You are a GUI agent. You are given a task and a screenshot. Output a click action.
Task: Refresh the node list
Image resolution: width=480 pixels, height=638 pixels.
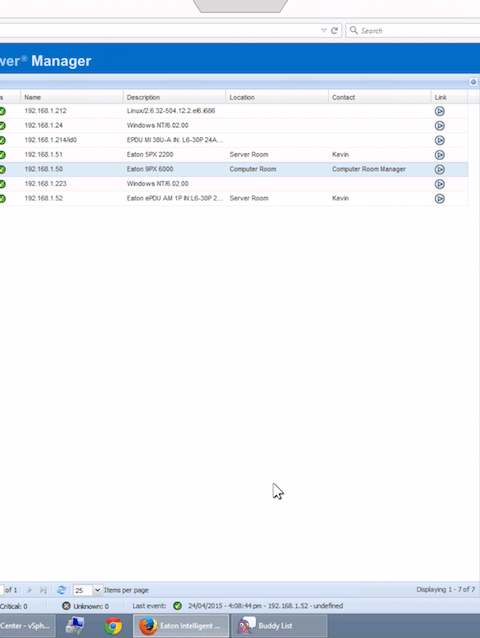(x=61, y=590)
